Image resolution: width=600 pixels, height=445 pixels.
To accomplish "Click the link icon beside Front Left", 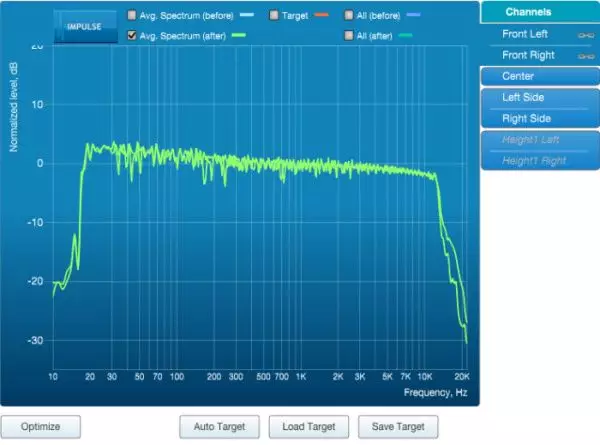I will (x=587, y=35).
